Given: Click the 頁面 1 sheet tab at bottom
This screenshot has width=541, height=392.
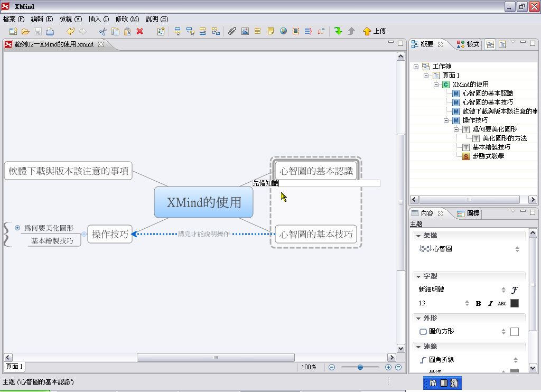Looking at the screenshot, I should pos(14,367).
